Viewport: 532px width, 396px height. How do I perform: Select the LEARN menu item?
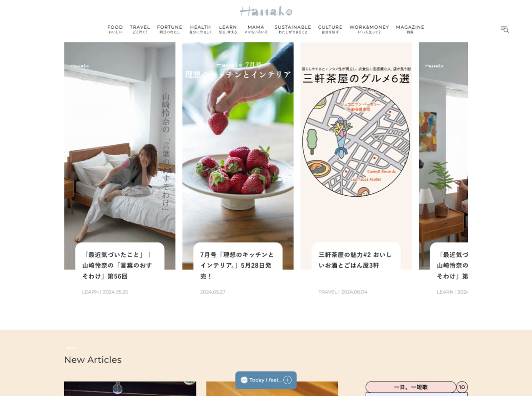pyautogui.click(x=228, y=29)
